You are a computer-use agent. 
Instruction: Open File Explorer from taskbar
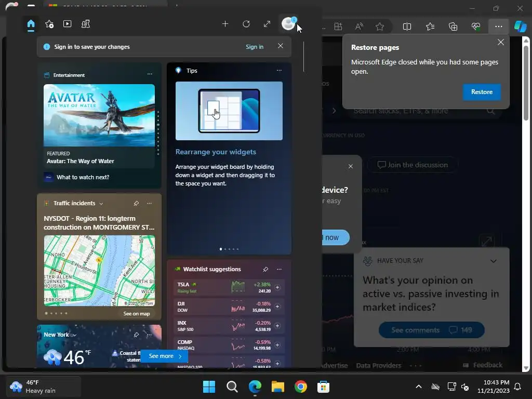[x=278, y=387]
